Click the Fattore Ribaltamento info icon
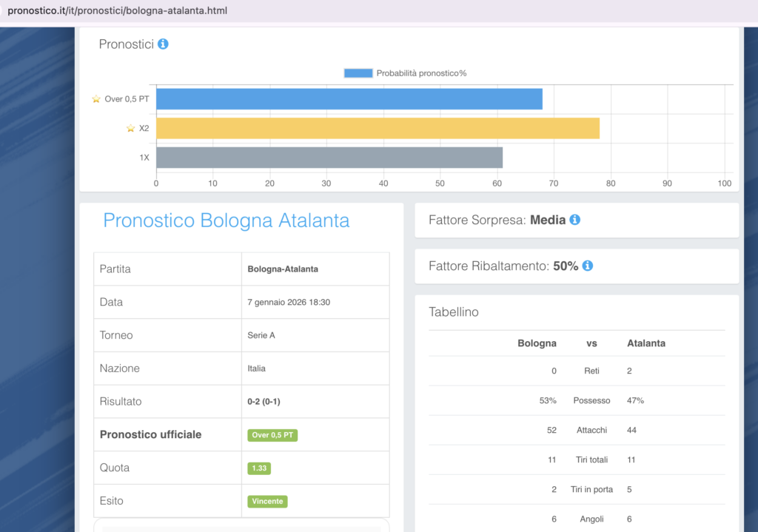The height and width of the screenshot is (532, 758). pos(587,266)
